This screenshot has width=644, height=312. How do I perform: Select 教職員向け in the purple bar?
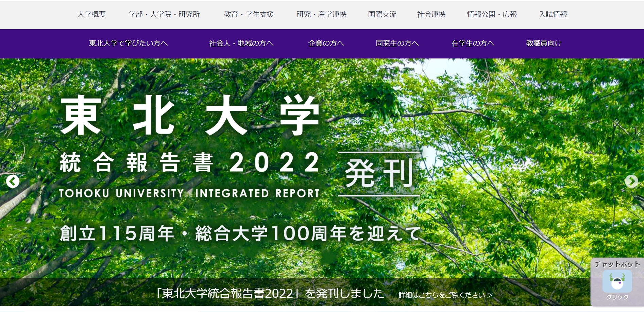(544, 43)
